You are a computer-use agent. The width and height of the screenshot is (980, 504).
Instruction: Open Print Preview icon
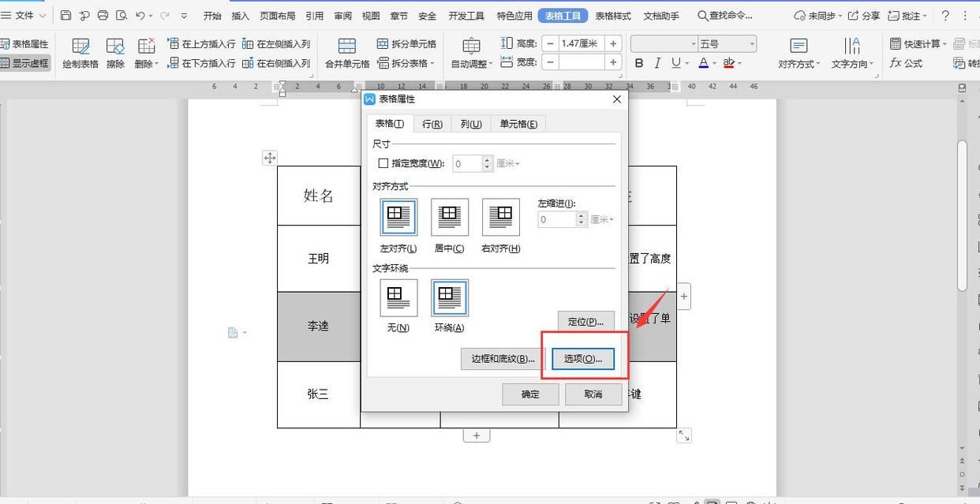click(122, 16)
